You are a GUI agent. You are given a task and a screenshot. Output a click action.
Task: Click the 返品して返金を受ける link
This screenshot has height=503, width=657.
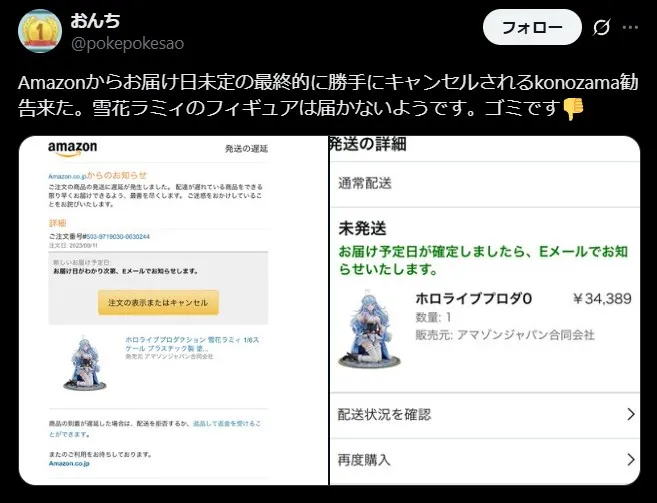click(226, 424)
